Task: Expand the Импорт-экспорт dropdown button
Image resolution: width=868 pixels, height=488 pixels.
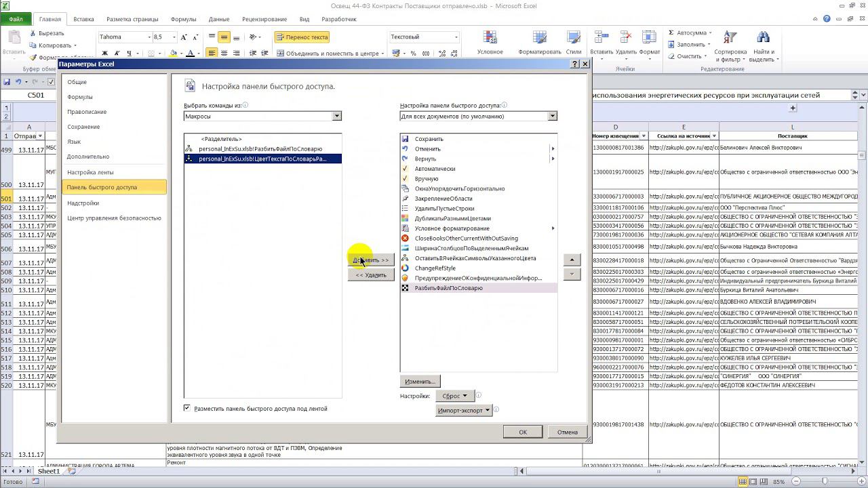Action: pyautogui.click(x=465, y=410)
